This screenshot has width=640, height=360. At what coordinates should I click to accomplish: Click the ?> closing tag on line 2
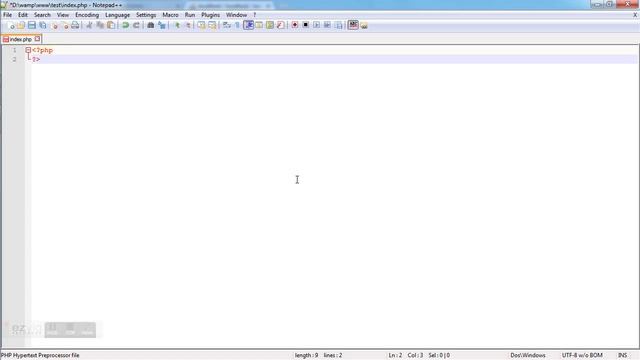click(36, 59)
